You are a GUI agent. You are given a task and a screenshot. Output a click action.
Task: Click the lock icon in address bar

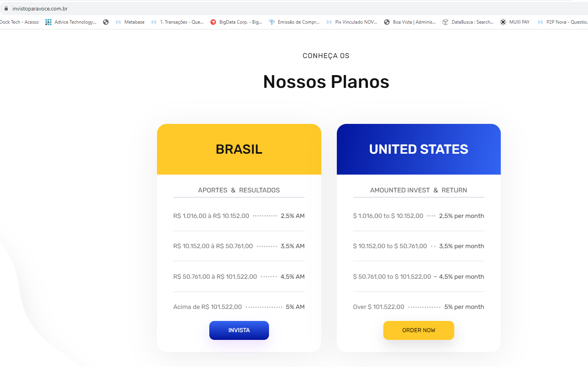coord(6,9)
